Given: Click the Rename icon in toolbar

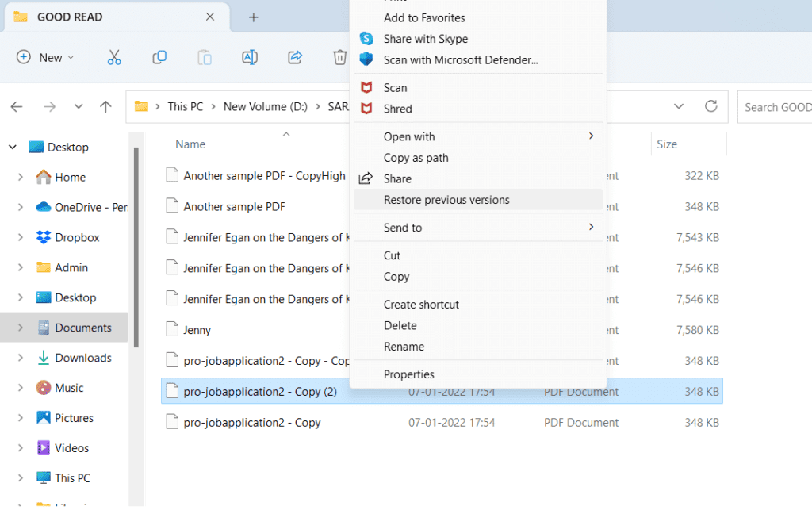Looking at the screenshot, I should pyautogui.click(x=250, y=57).
